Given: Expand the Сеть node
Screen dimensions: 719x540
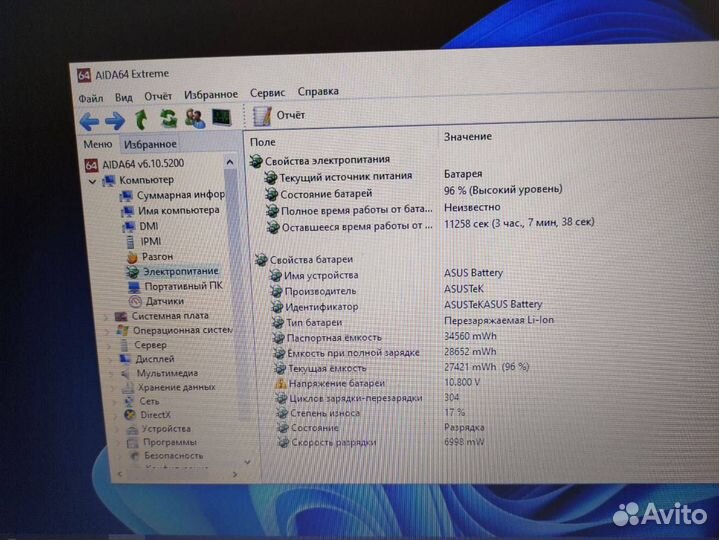Looking at the screenshot, I should coord(117,402).
